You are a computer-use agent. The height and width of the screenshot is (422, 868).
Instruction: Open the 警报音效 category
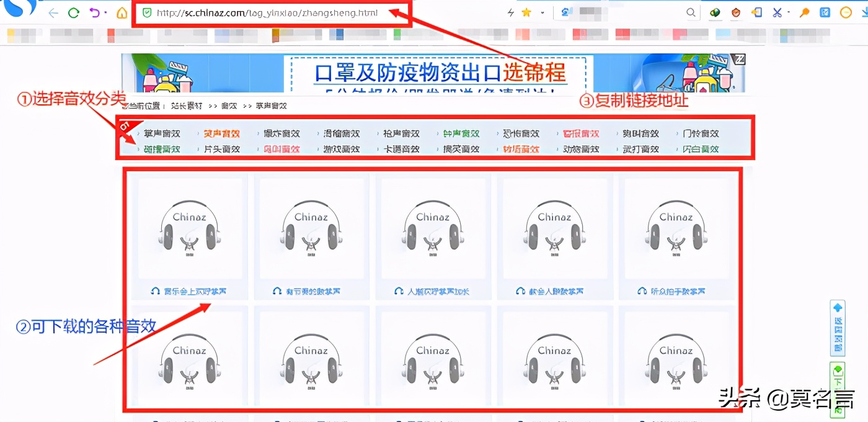click(x=582, y=133)
